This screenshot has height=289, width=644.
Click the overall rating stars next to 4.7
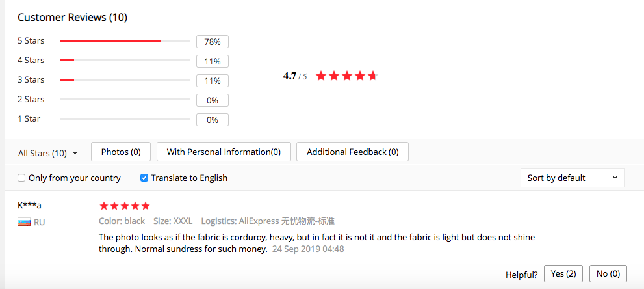click(x=346, y=76)
